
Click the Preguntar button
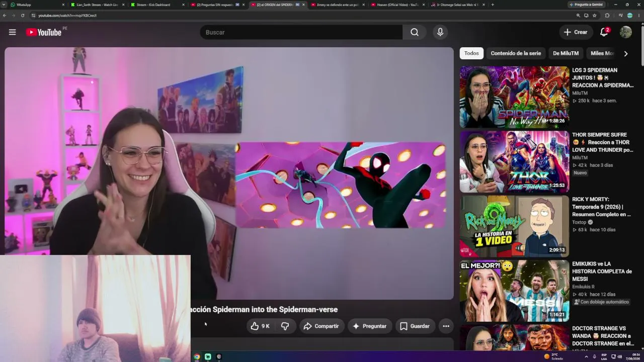369,326
